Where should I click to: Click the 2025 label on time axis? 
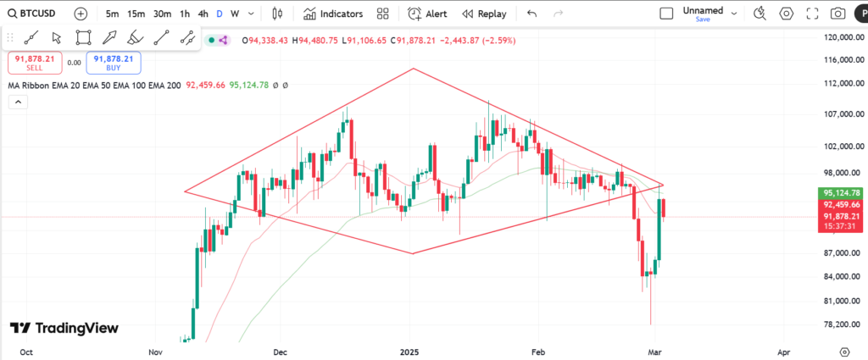pos(409,352)
